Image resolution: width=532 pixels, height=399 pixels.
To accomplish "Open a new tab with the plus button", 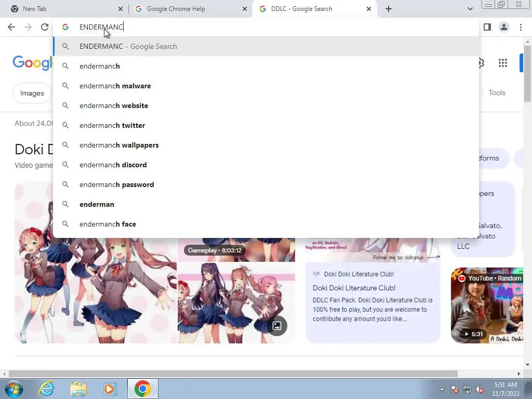I will [x=389, y=9].
